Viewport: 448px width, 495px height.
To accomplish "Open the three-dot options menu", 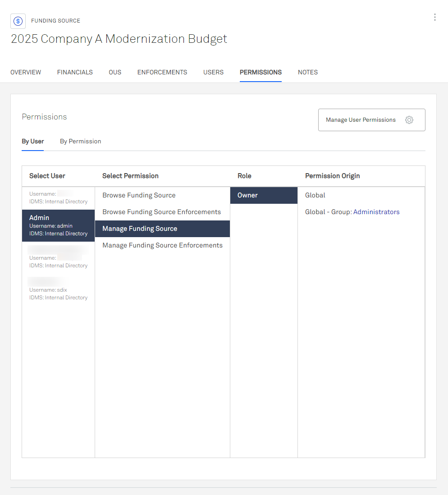I will coord(435,18).
